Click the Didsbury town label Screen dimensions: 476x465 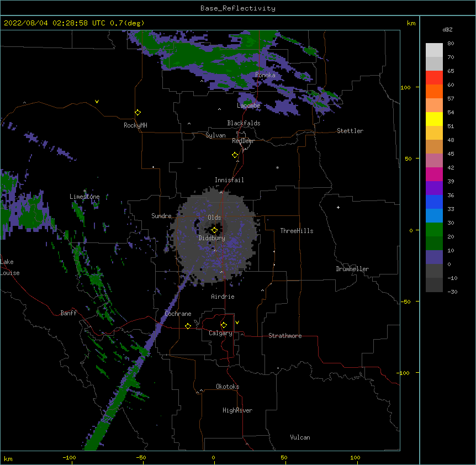click(x=211, y=238)
